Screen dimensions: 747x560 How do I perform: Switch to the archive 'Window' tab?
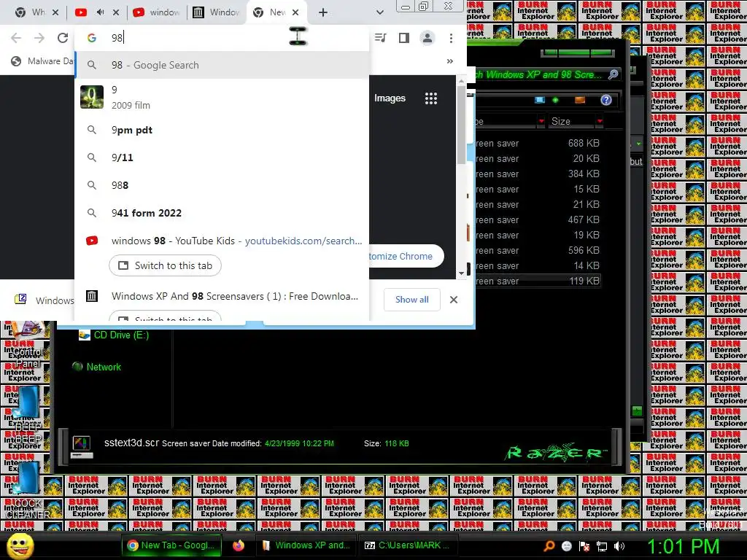point(217,12)
